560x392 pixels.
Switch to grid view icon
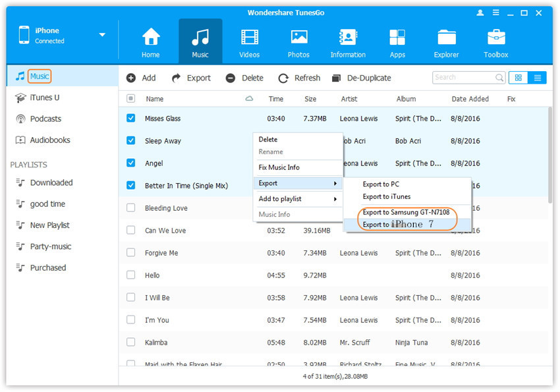click(x=518, y=78)
